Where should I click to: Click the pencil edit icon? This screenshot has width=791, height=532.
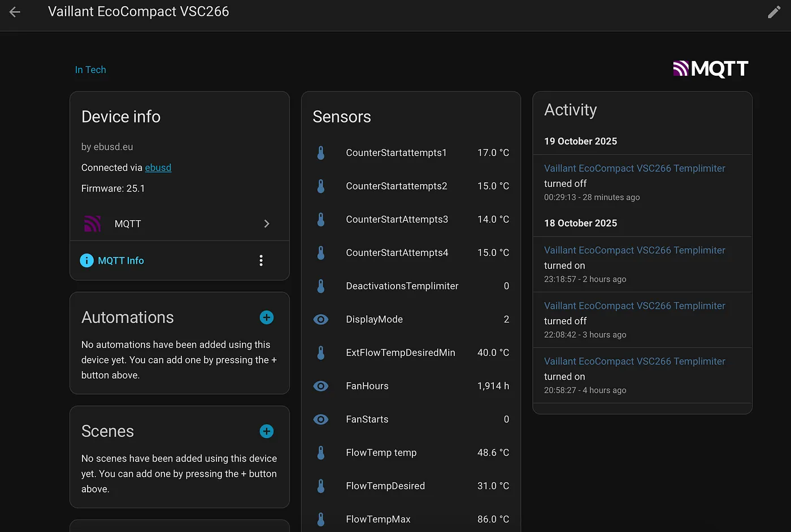click(773, 12)
